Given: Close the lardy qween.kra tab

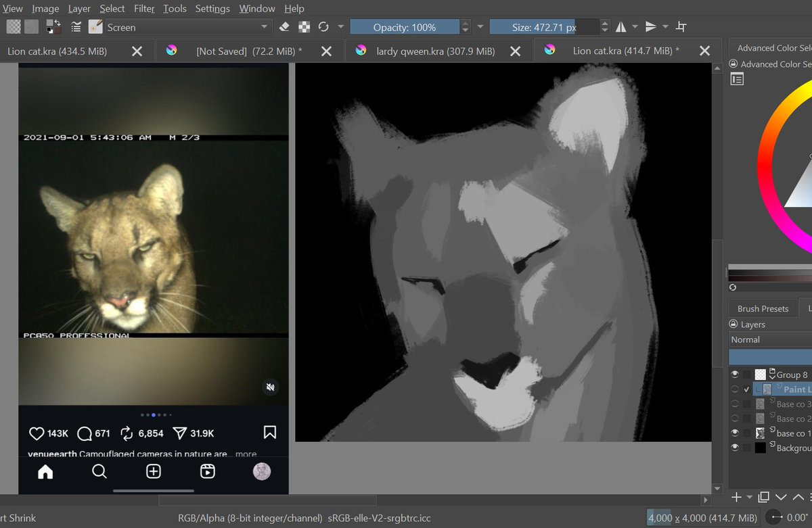Looking at the screenshot, I should pyautogui.click(x=515, y=51).
